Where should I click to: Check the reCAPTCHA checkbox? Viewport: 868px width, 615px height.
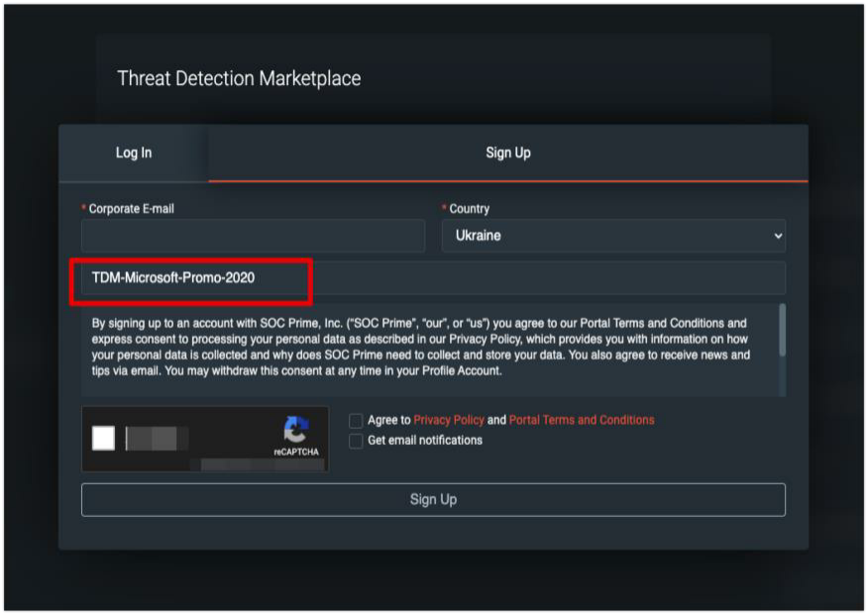[103, 438]
